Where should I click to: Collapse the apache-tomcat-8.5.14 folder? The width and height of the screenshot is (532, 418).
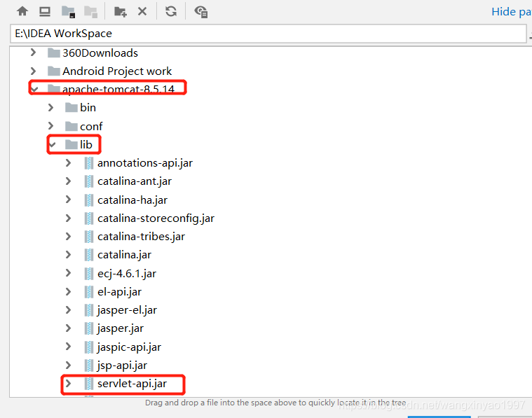(x=34, y=89)
